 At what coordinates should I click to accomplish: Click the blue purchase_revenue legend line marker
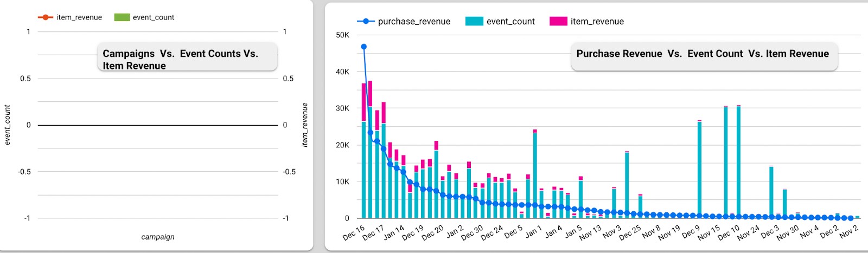pos(366,21)
